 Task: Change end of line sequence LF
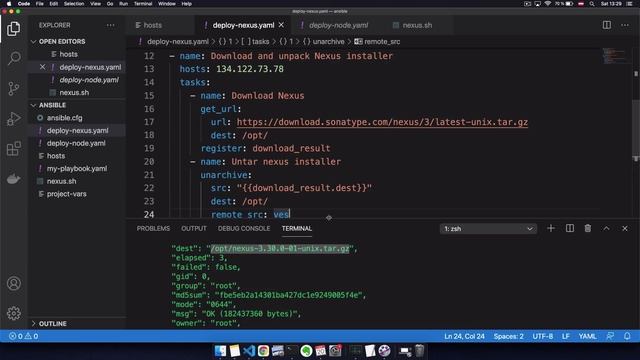coord(566,336)
